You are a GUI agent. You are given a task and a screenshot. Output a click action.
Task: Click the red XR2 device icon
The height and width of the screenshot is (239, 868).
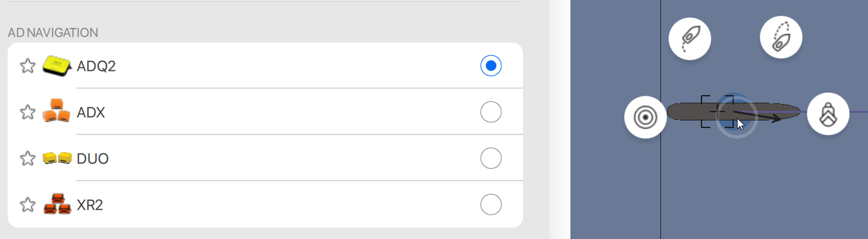point(57,204)
